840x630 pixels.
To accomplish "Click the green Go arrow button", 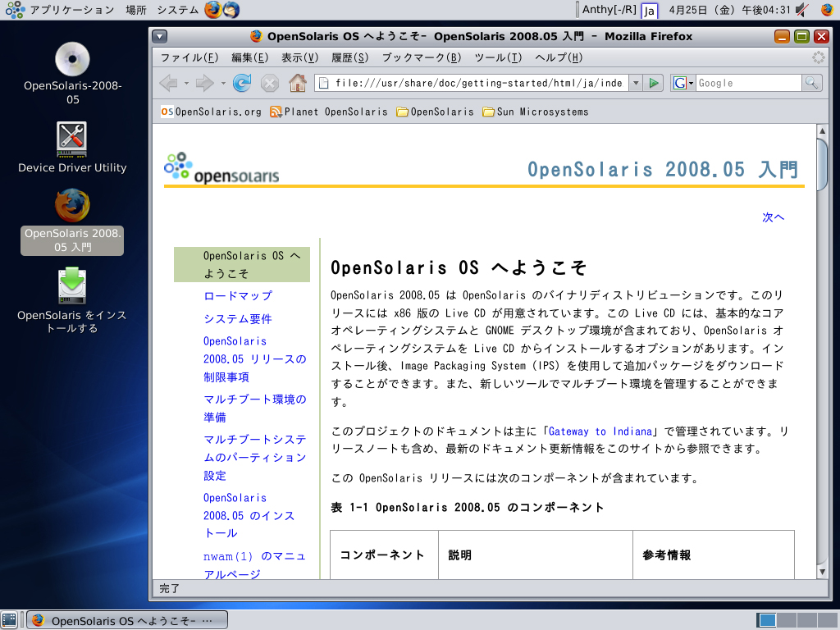I will [x=654, y=83].
